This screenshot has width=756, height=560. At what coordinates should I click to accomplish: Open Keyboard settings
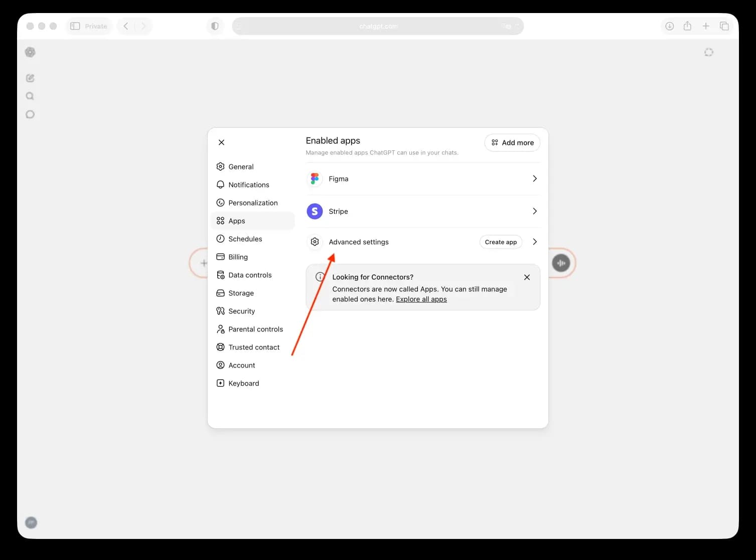tap(252, 383)
